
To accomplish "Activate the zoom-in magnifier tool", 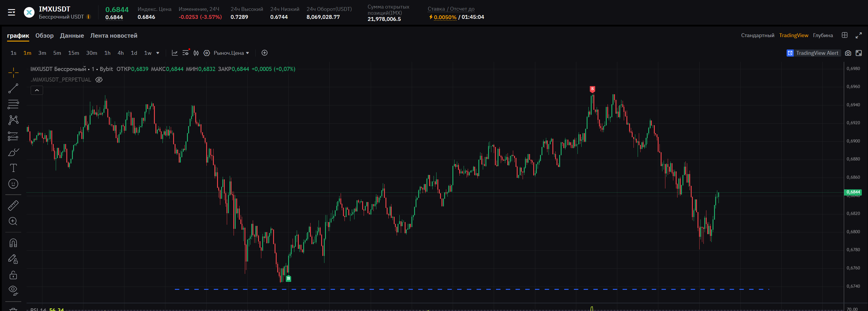I will (13, 221).
